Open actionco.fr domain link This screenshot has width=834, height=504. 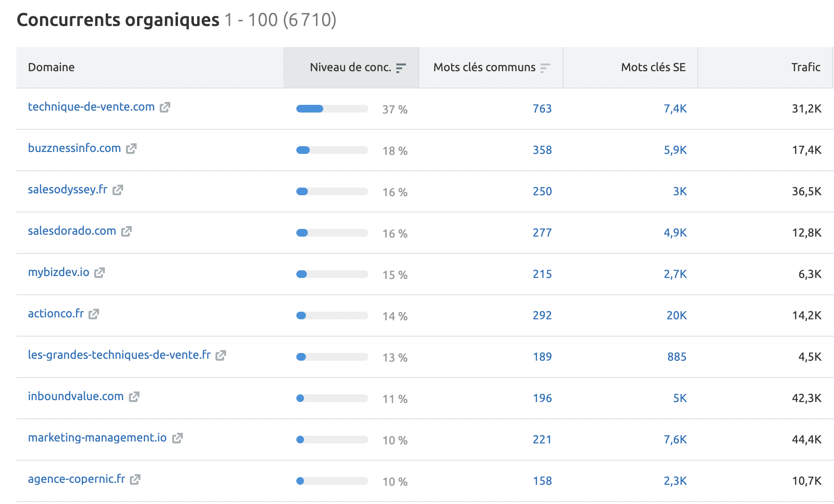click(56, 314)
